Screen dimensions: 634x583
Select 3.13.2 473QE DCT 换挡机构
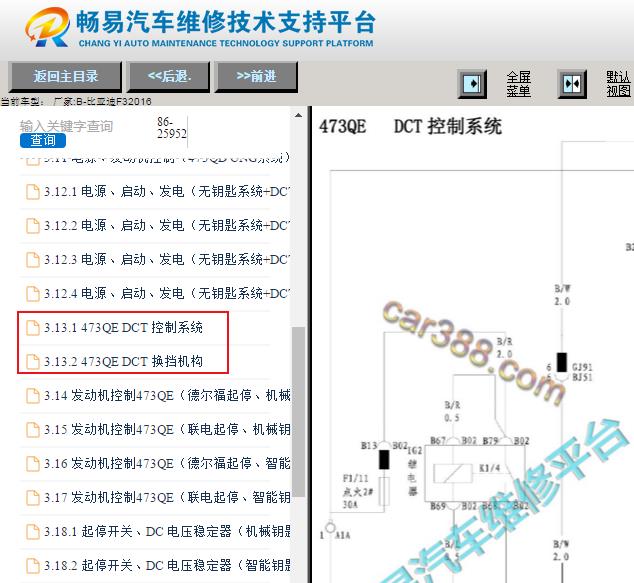click(x=123, y=361)
